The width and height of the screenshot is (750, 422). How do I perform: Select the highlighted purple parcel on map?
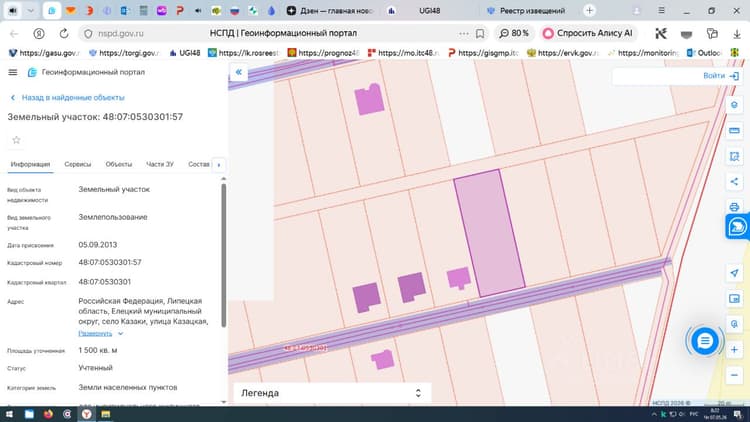pyautogui.click(x=489, y=233)
